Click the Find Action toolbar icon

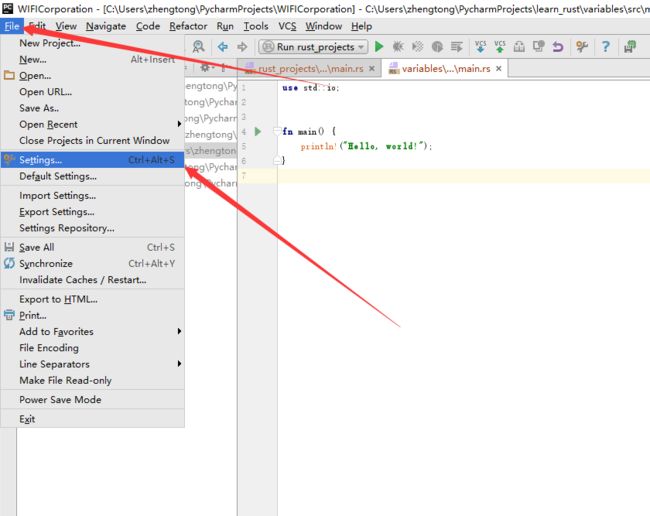point(199,46)
